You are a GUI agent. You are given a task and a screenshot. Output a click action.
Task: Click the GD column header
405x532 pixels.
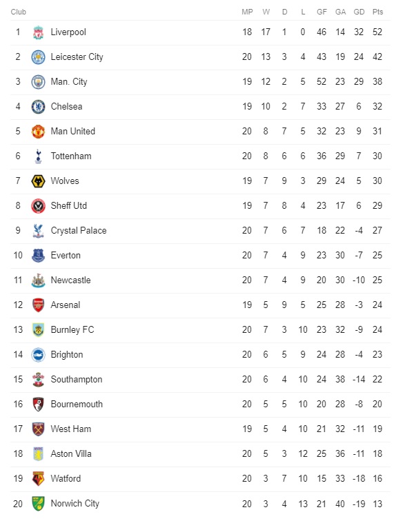(359, 12)
